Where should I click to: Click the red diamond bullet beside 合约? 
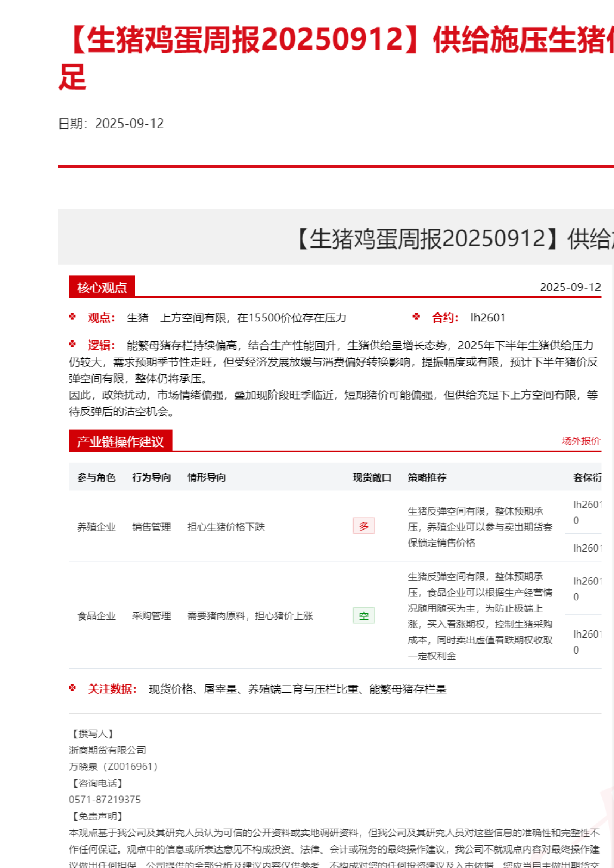416,317
